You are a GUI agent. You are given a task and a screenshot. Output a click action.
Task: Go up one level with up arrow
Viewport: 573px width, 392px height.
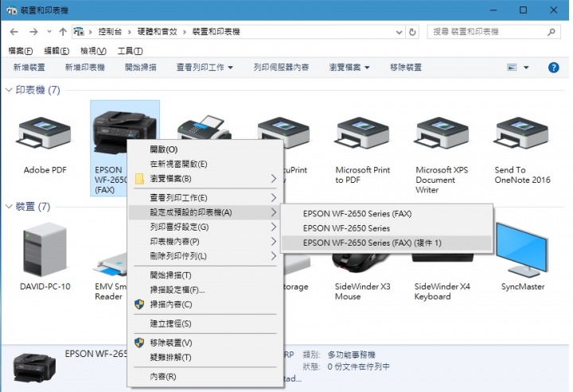[x=63, y=32]
